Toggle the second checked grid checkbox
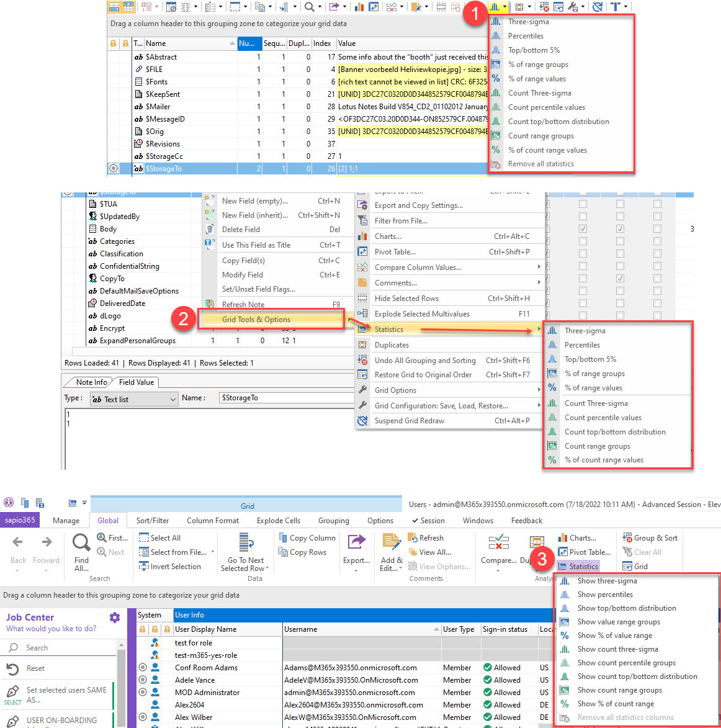This screenshot has width=721, height=728. [619, 228]
